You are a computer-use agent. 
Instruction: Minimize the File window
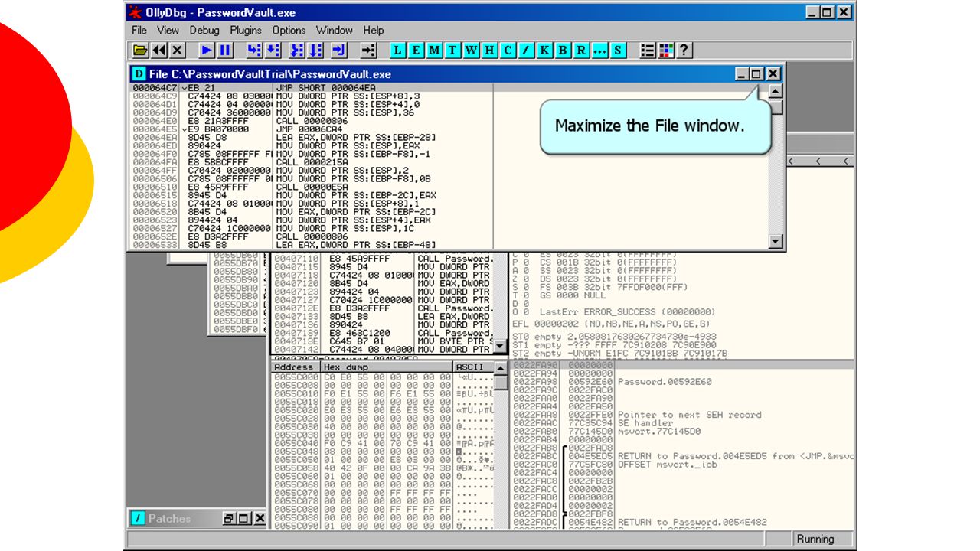742,74
